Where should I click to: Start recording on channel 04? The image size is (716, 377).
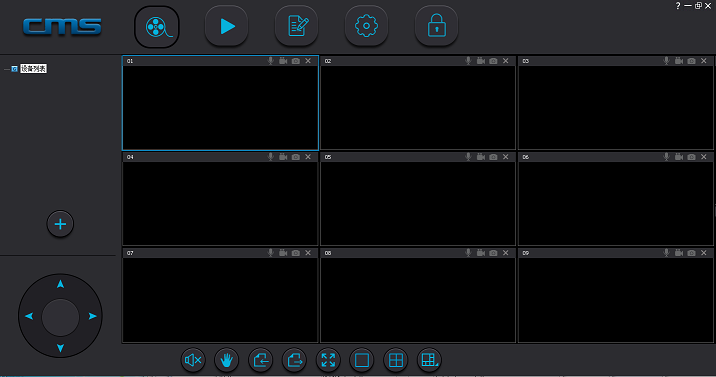point(283,157)
